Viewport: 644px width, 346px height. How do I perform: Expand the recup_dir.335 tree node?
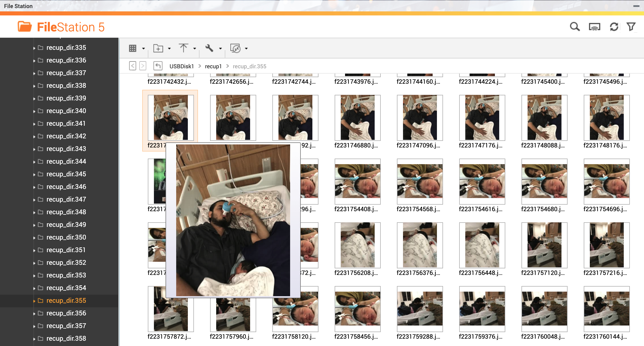[x=34, y=48]
